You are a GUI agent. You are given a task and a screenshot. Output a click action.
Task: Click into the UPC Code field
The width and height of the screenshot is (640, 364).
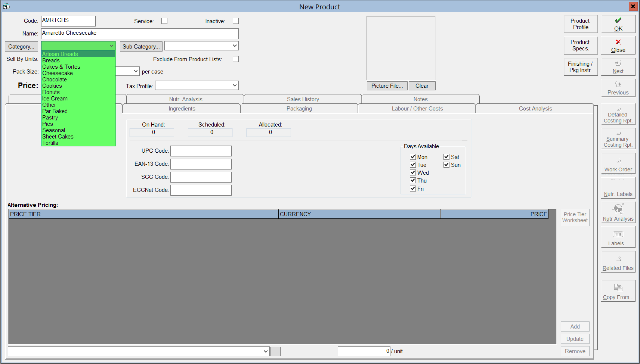(x=201, y=151)
